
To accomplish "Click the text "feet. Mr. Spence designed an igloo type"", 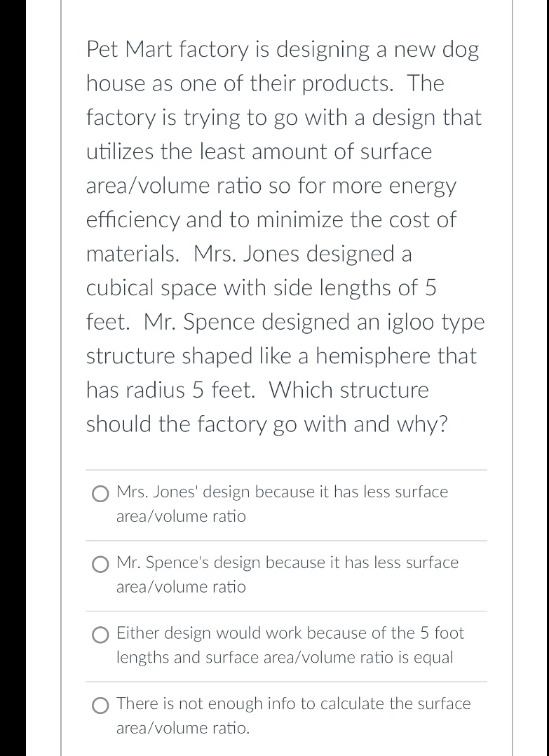I will point(285,322).
